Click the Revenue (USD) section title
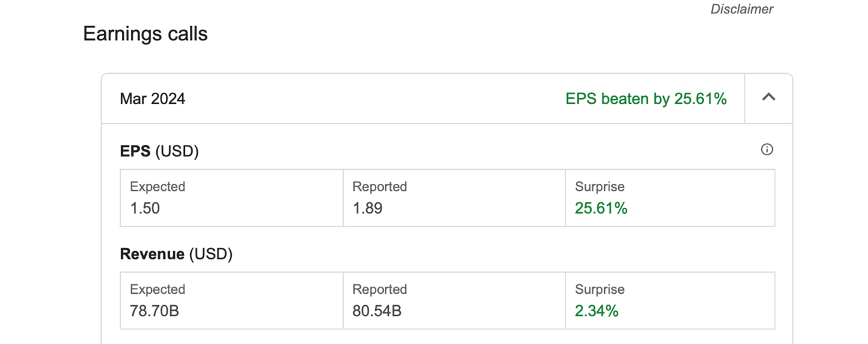868x344 pixels. (x=176, y=254)
